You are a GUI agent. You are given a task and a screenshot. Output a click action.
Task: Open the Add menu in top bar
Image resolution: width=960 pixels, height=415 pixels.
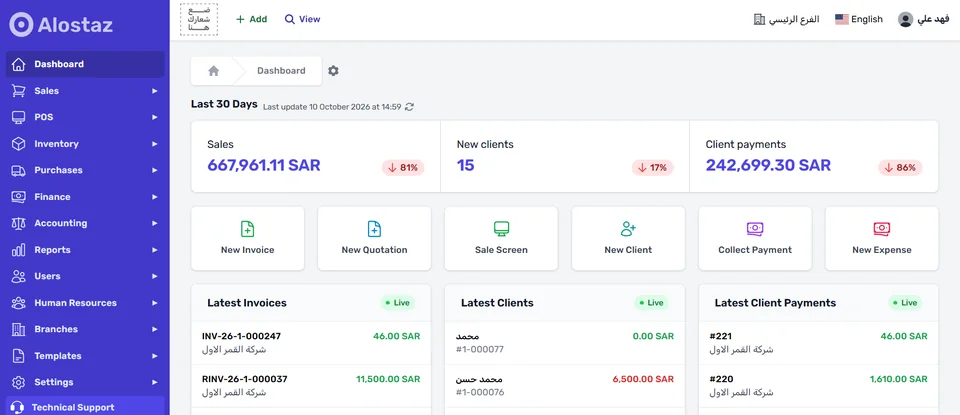[x=252, y=20]
